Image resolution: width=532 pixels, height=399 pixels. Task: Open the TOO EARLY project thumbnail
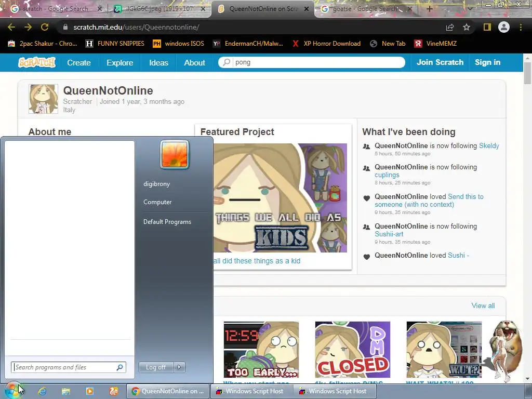(261, 350)
